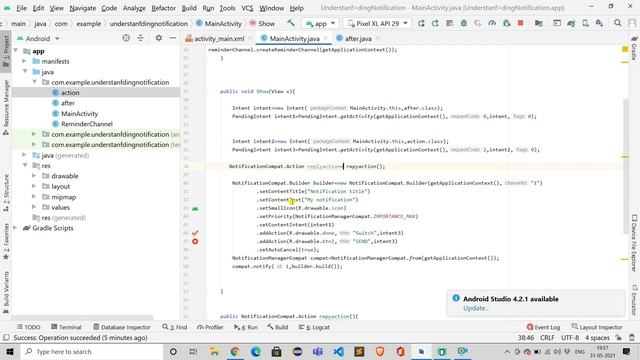Hide the Project panel with minus icon
Viewport: 640px width, 360px height.
point(173,38)
